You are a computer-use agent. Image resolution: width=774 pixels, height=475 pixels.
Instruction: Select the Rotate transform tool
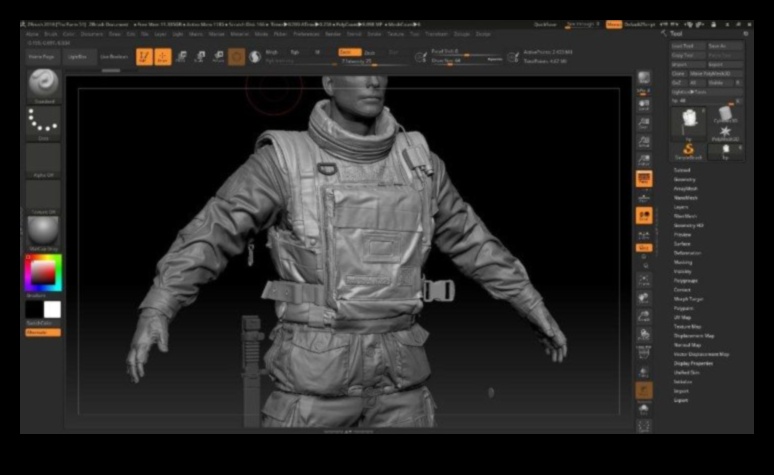[x=218, y=57]
